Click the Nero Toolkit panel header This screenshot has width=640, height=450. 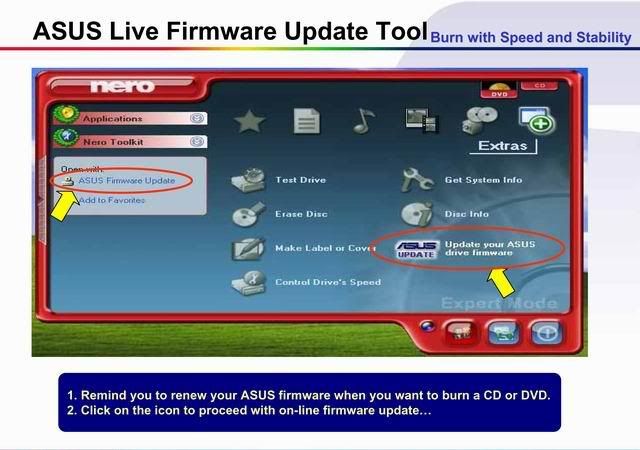(130, 142)
